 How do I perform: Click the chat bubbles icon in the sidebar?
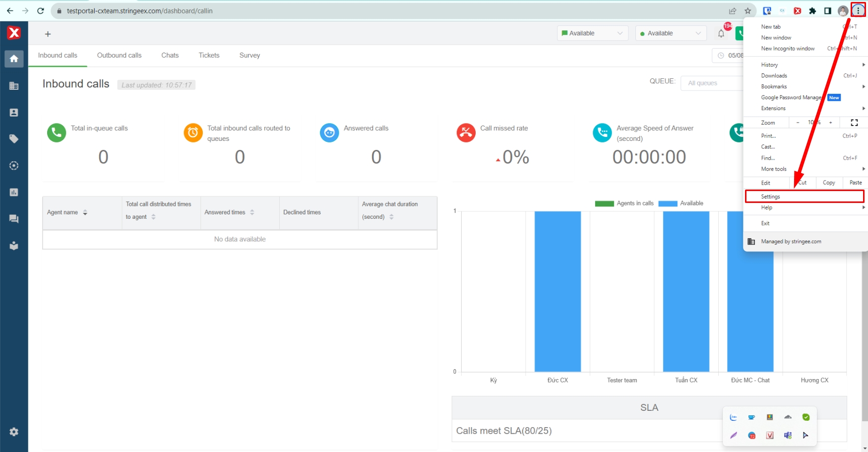click(14, 219)
